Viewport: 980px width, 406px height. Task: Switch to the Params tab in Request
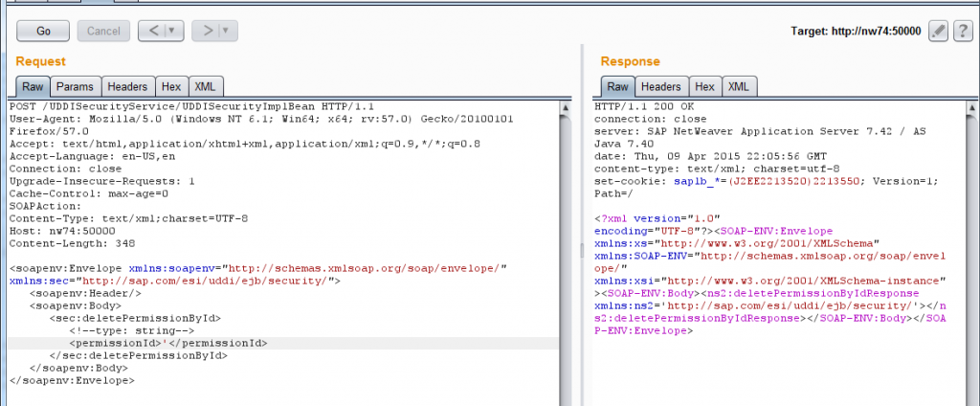click(75, 87)
